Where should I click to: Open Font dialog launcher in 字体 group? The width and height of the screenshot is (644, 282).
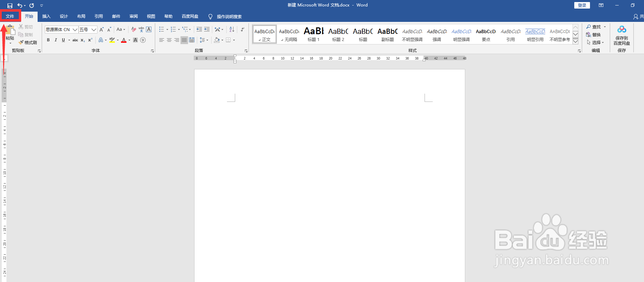(152, 51)
